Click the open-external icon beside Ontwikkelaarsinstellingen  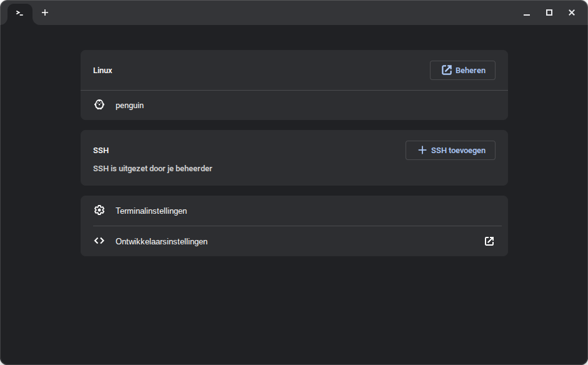point(489,241)
